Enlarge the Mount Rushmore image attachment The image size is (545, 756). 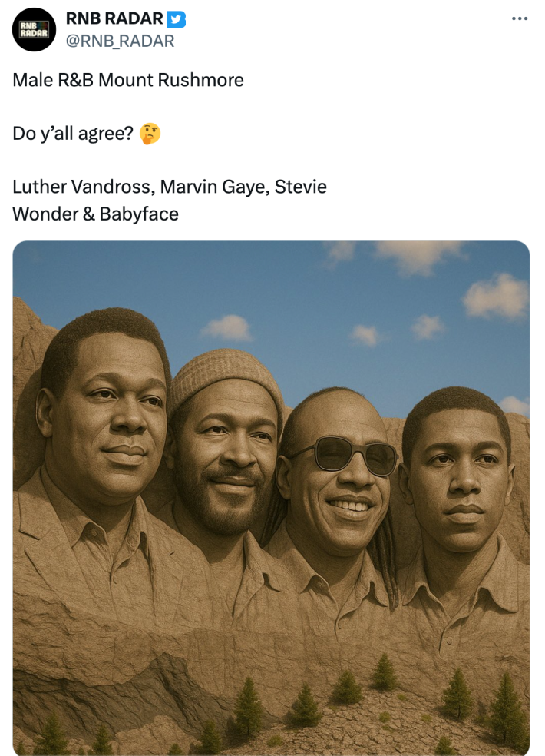click(272, 499)
